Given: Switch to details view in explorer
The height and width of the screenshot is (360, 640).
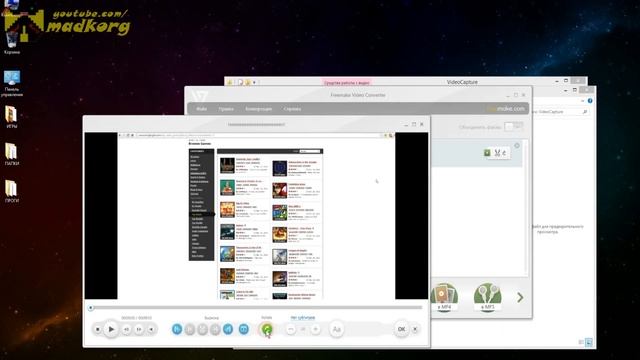Looking at the screenshot, I should [x=581, y=342].
